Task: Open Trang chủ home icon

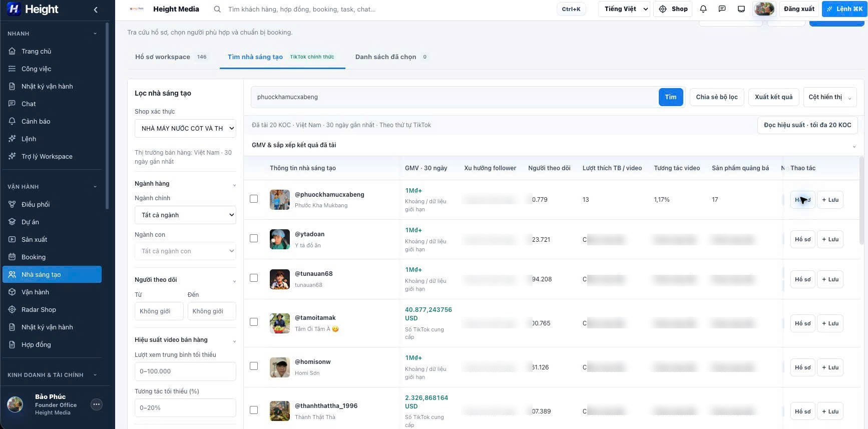Action: 12,51
